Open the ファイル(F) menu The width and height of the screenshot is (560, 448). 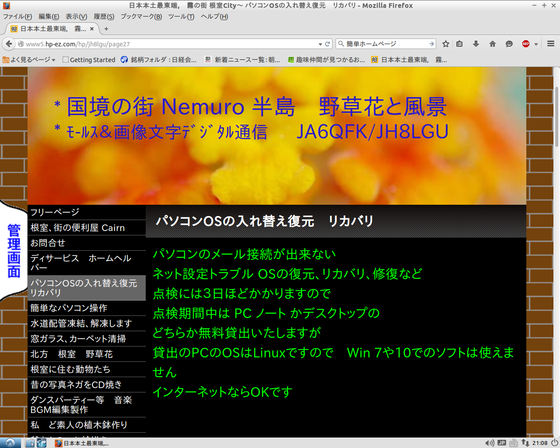click(x=18, y=16)
